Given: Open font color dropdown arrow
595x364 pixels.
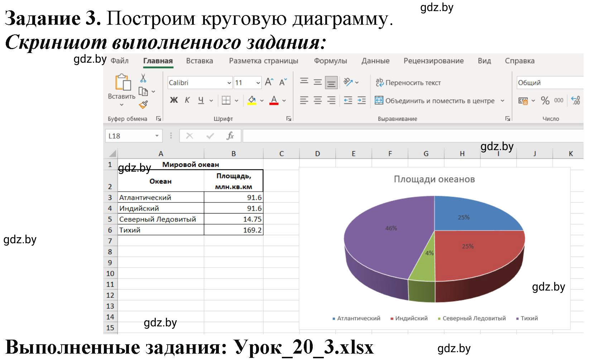Looking at the screenshot, I should point(284,101).
